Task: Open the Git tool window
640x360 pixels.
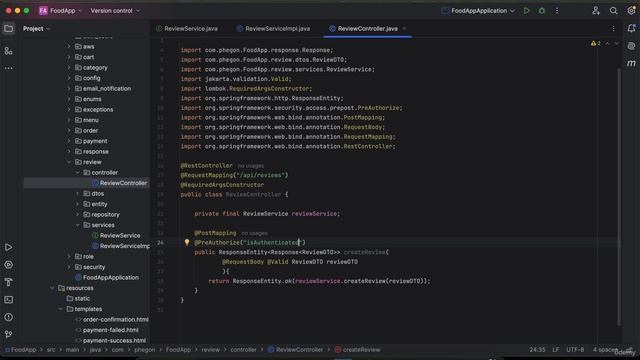Action: pos(9,334)
